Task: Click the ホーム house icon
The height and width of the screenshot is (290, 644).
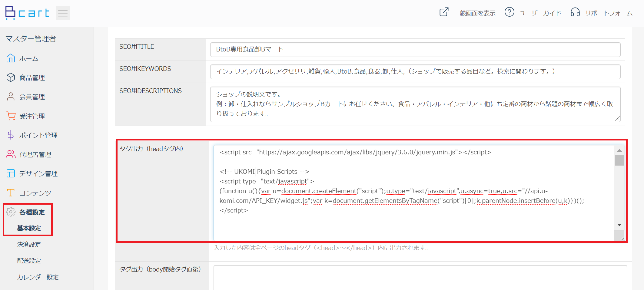Action: (x=11, y=58)
